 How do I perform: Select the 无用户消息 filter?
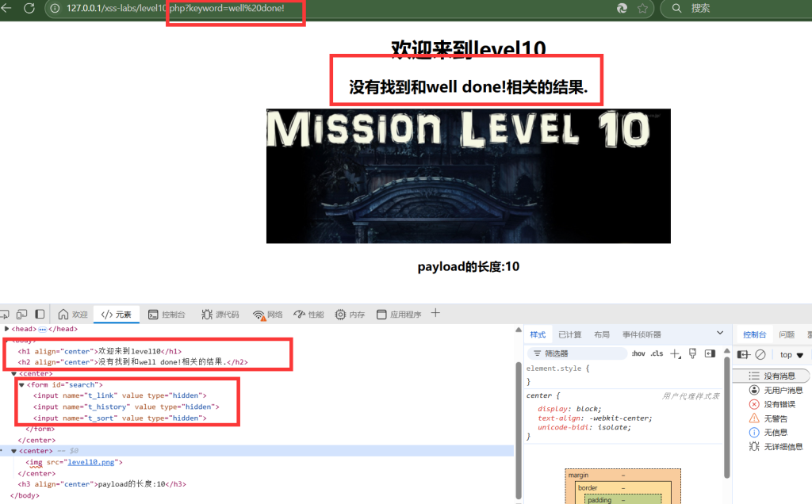776,390
